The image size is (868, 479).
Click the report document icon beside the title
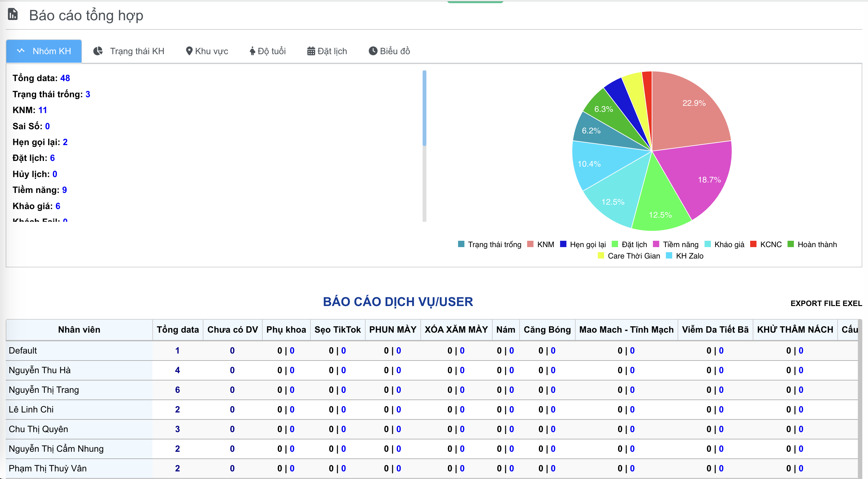click(x=13, y=15)
